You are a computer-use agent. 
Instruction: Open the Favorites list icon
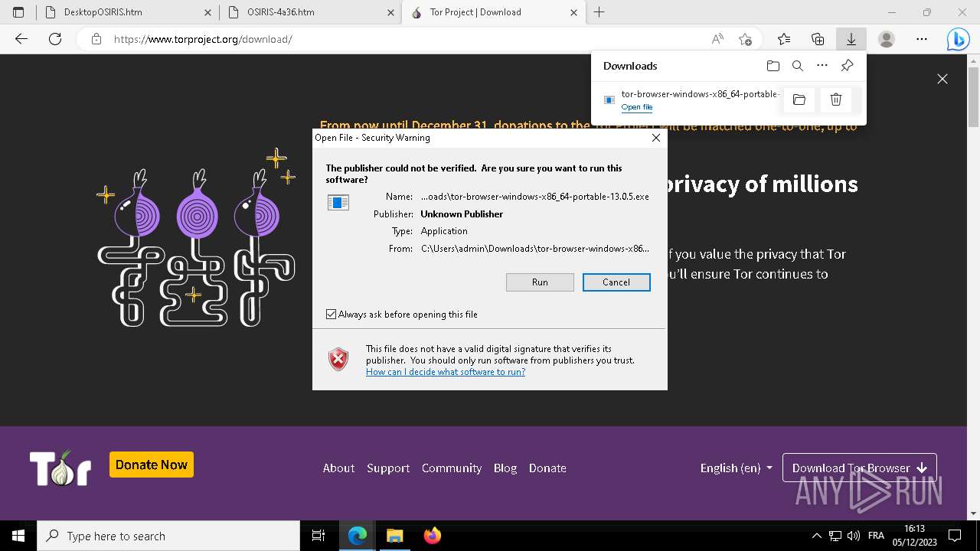(x=784, y=39)
